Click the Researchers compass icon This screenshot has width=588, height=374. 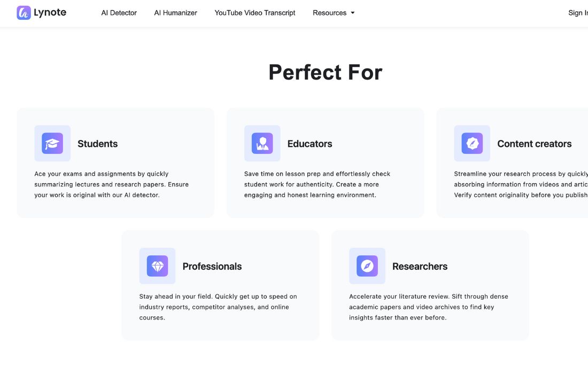click(x=367, y=266)
